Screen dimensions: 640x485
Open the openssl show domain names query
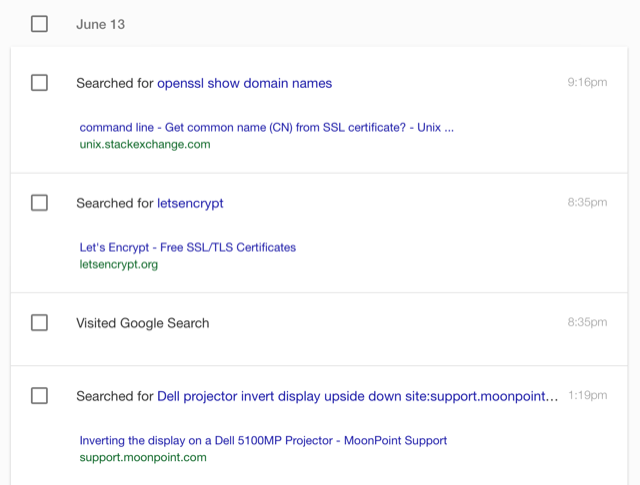[x=244, y=83]
